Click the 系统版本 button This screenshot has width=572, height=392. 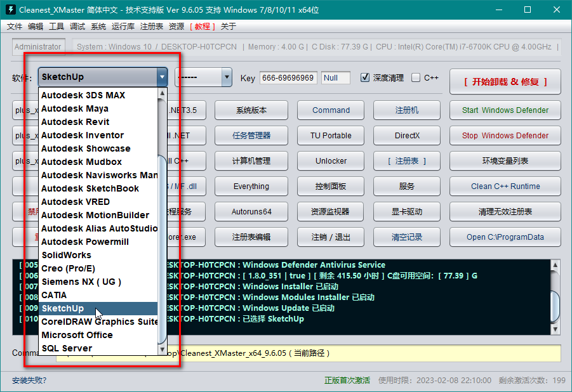click(x=251, y=110)
